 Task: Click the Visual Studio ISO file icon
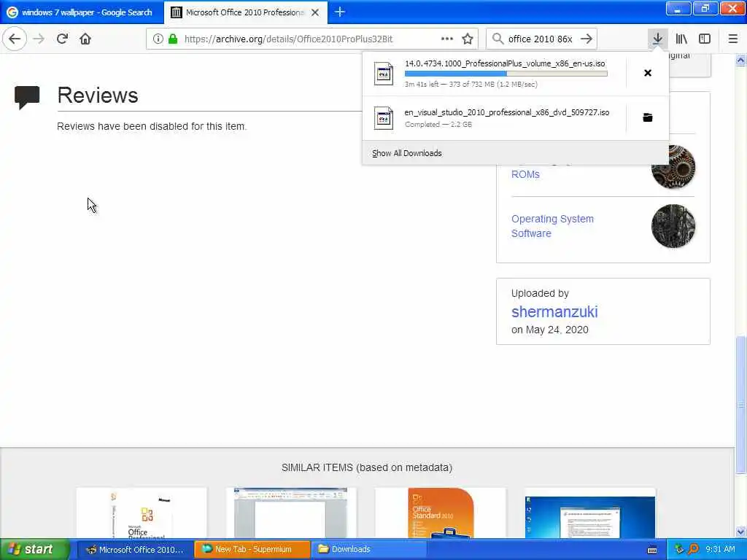(x=384, y=118)
